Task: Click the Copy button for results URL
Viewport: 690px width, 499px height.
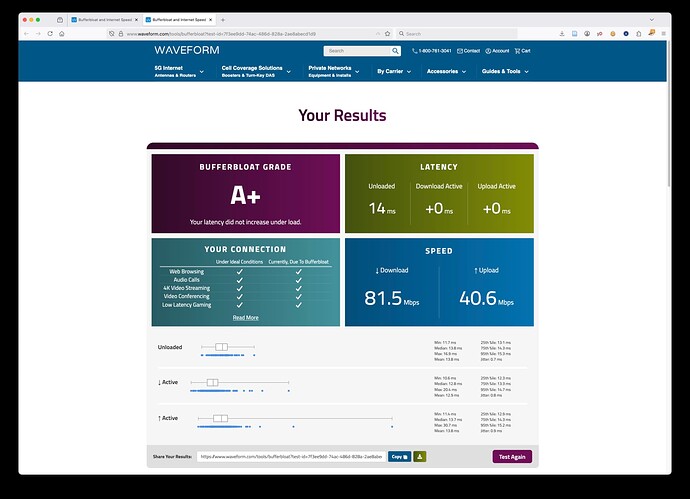Action: [x=399, y=456]
